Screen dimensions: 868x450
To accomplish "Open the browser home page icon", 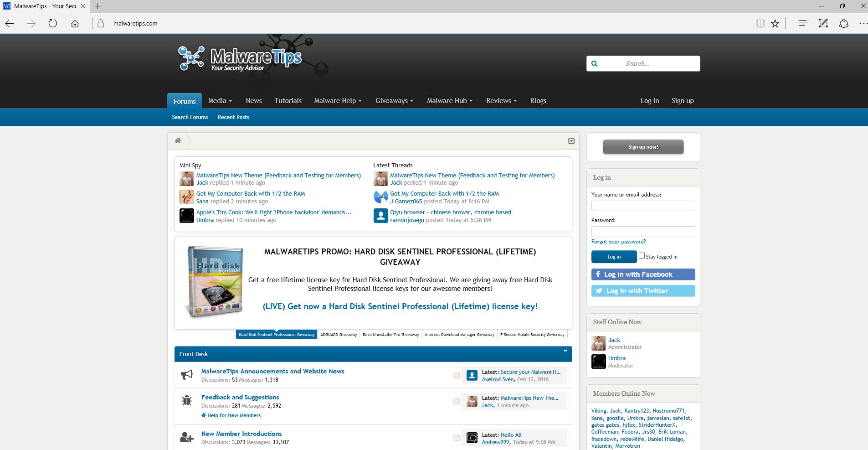I will click(75, 24).
